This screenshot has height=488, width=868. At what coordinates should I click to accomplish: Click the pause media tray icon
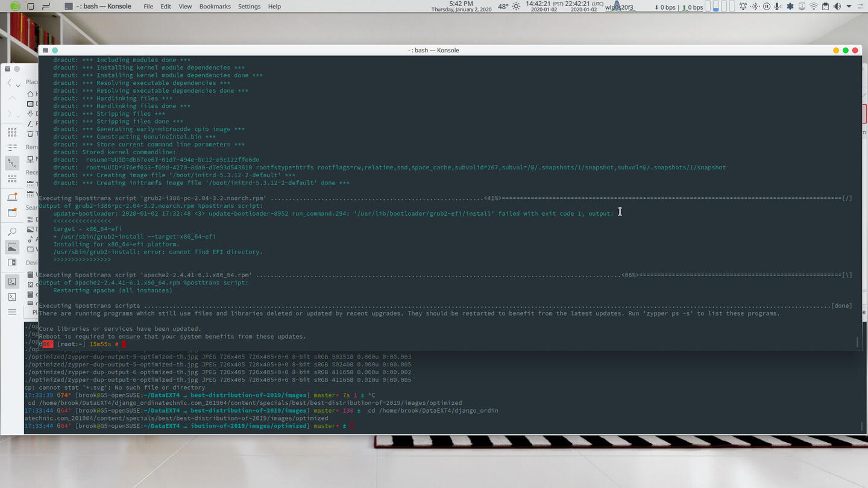767,7
